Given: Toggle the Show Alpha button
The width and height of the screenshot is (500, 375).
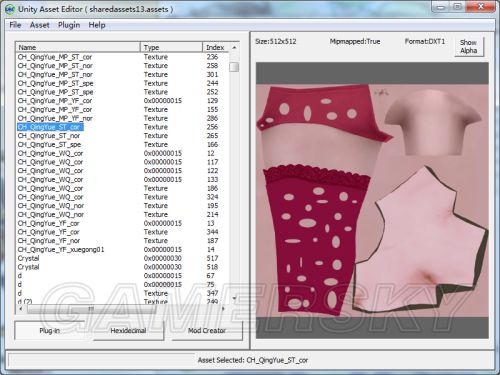Looking at the screenshot, I should click(469, 47).
